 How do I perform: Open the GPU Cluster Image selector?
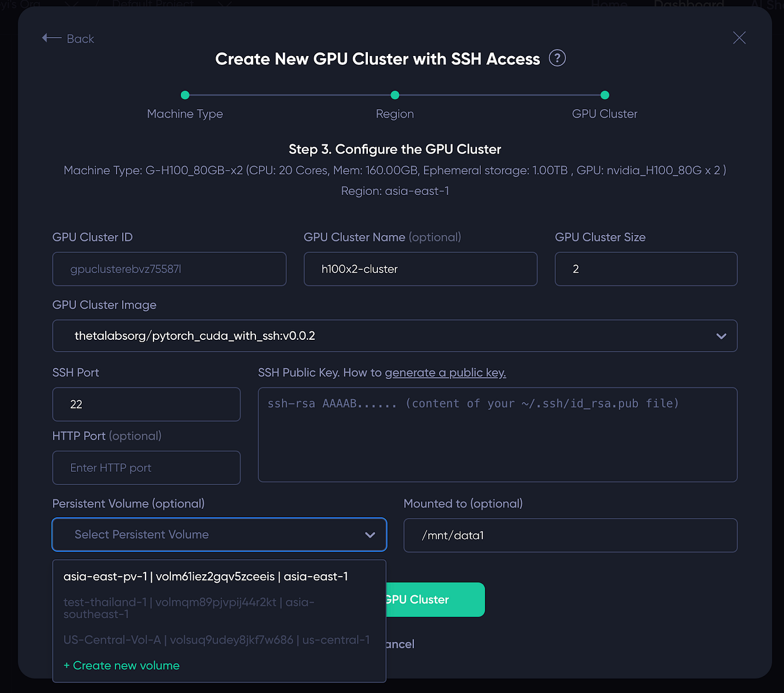(x=395, y=336)
